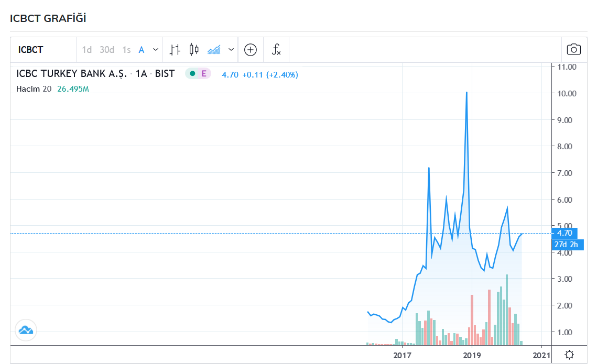
Task: Open the interval dropdown arrow
Action: (156, 50)
